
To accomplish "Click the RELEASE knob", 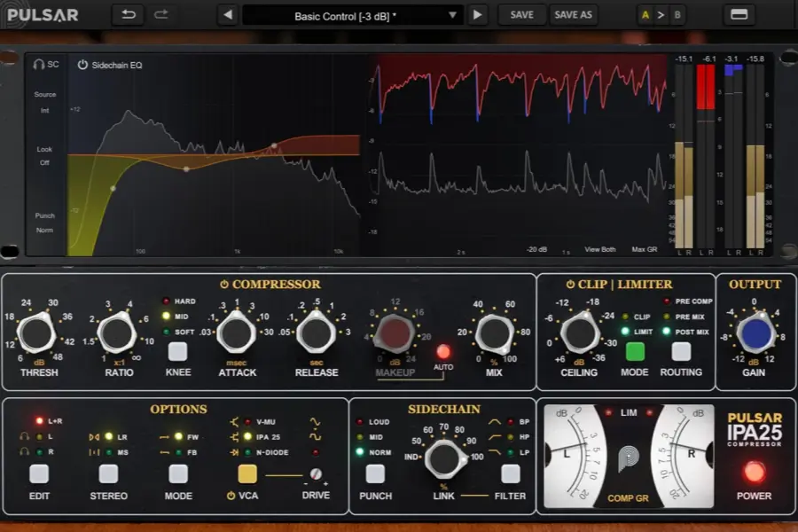I will [316, 333].
